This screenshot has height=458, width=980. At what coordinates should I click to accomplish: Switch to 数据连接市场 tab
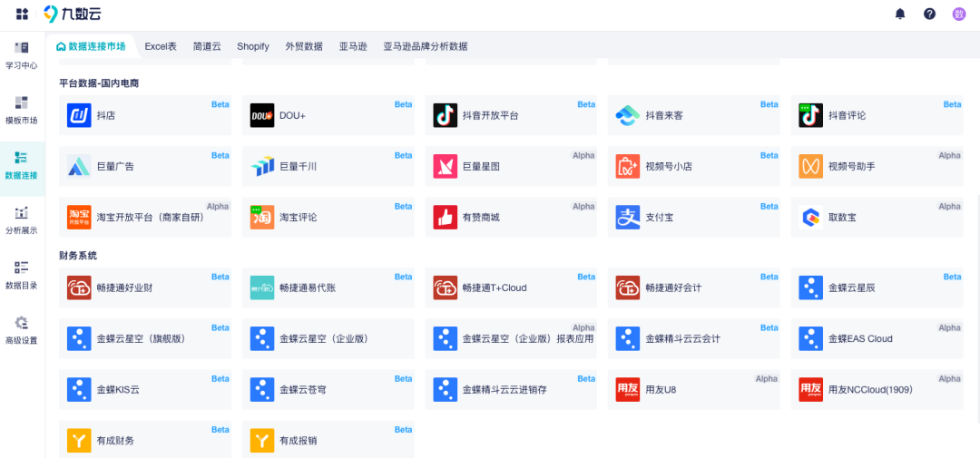[x=92, y=46]
